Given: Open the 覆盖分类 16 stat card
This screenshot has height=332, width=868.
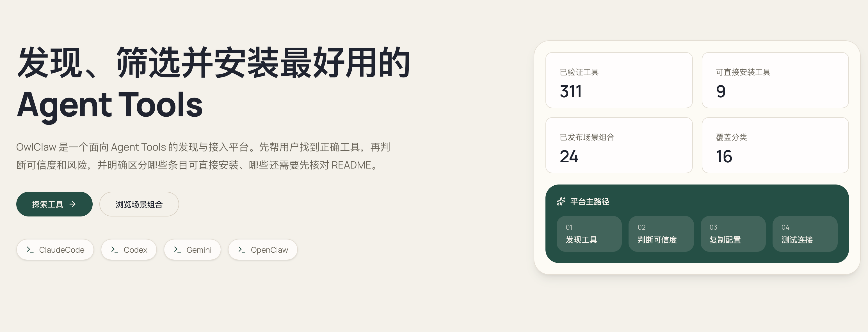Looking at the screenshot, I should (x=775, y=145).
